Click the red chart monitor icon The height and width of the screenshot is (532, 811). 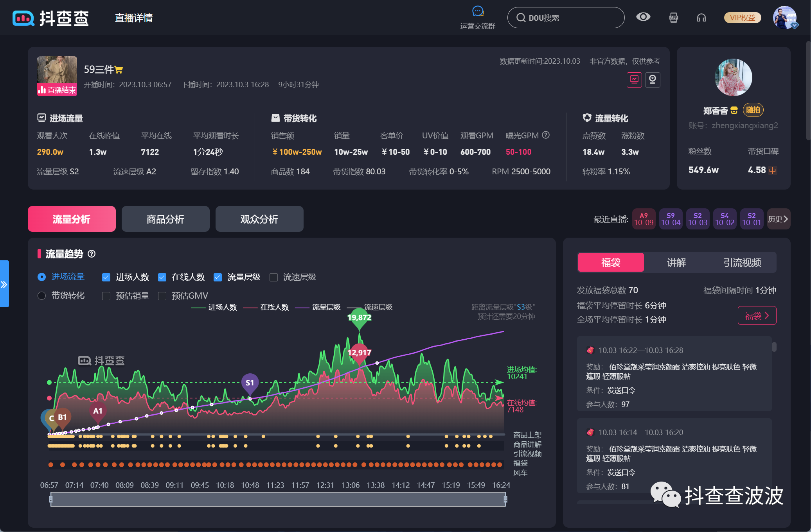[x=634, y=80]
